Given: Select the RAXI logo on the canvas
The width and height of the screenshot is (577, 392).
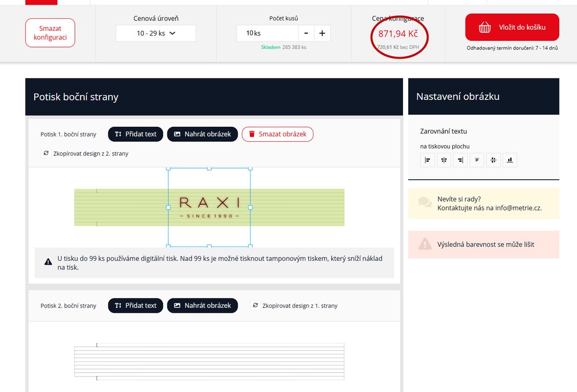Looking at the screenshot, I should (209, 207).
